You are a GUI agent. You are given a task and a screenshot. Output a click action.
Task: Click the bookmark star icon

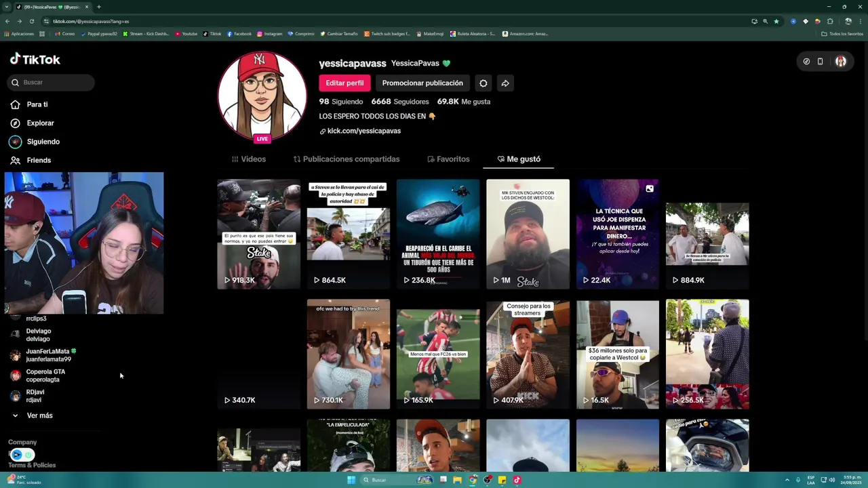[x=776, y=21]
